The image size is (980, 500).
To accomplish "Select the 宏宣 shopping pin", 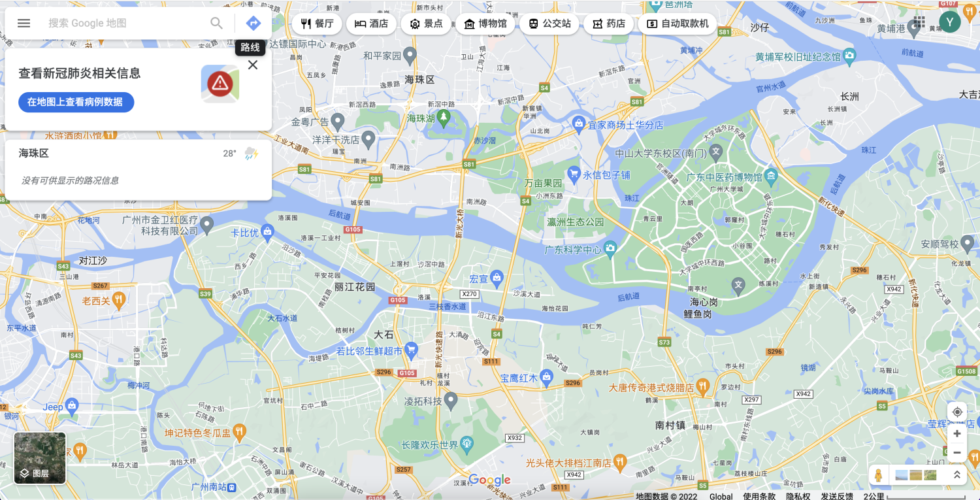I will click(497, 278).
